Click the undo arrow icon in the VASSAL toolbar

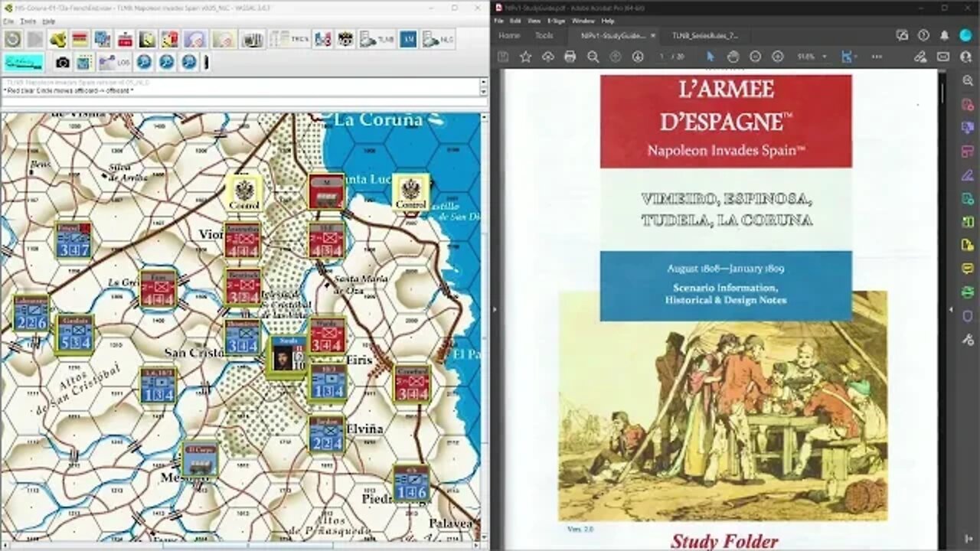13,39
